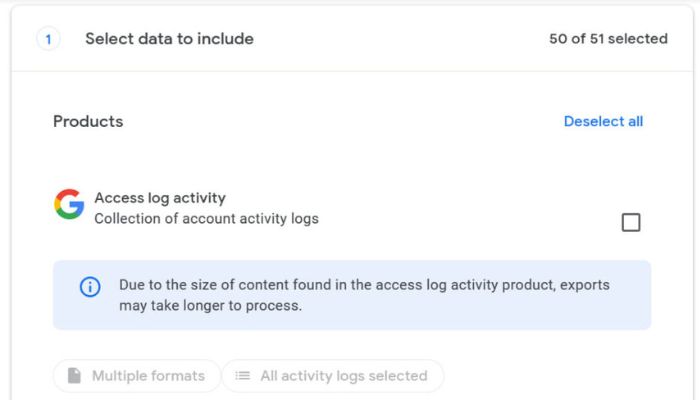Check the Access log activity checkbox
The image size is (700, 400).
pyautogui.click(x=631, y=222)
